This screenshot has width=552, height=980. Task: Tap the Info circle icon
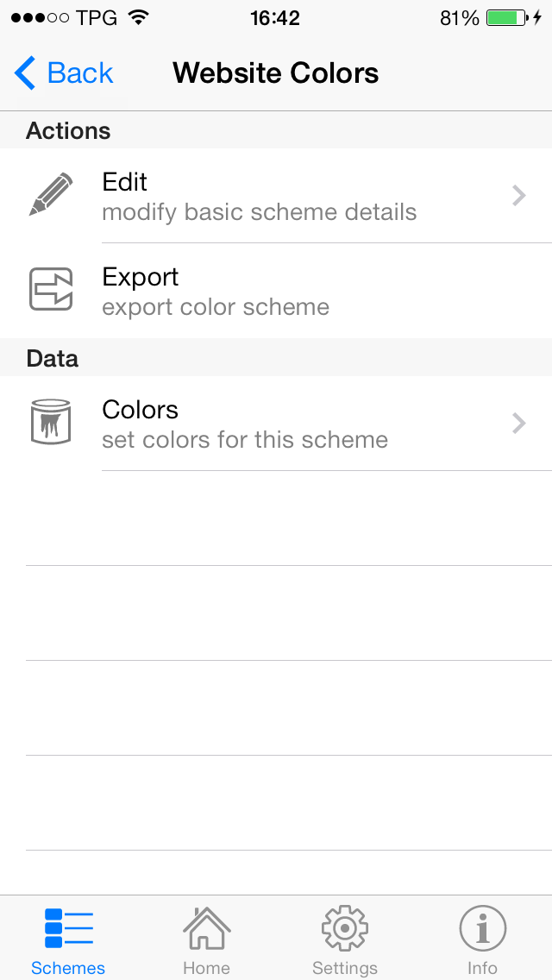(482, 928)
